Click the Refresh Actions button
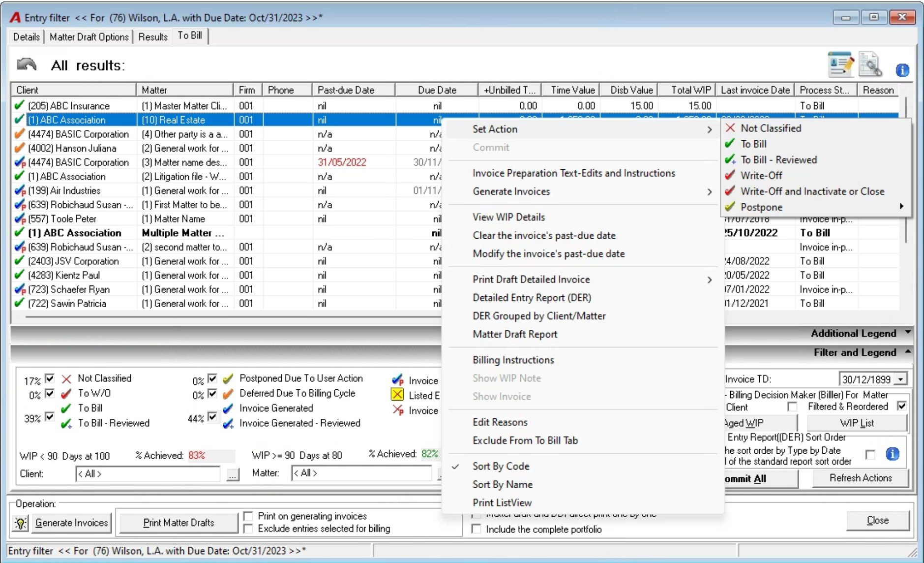924x563 pixels. [x=861, y=478]
